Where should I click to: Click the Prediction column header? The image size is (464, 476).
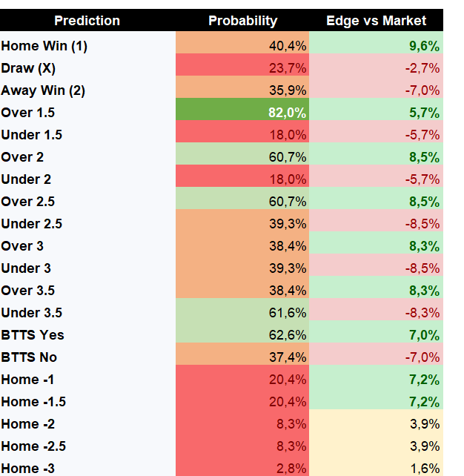[87, 20]
